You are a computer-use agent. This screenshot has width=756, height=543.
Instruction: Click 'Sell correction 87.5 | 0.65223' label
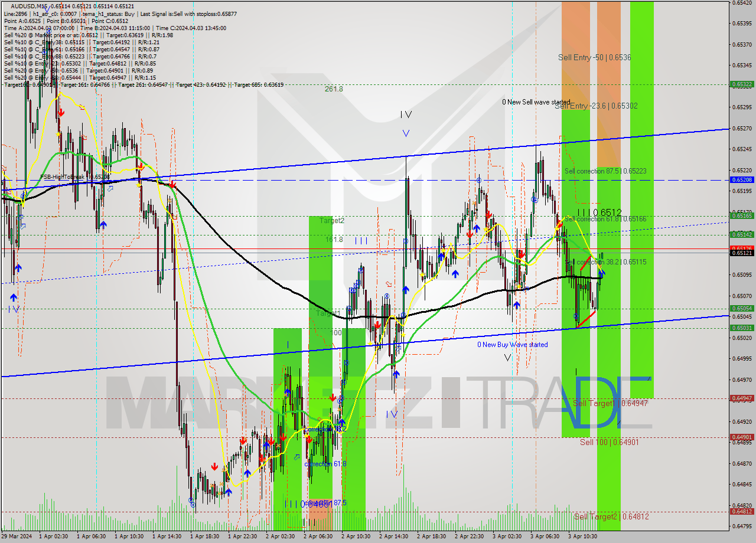(605, 171)
